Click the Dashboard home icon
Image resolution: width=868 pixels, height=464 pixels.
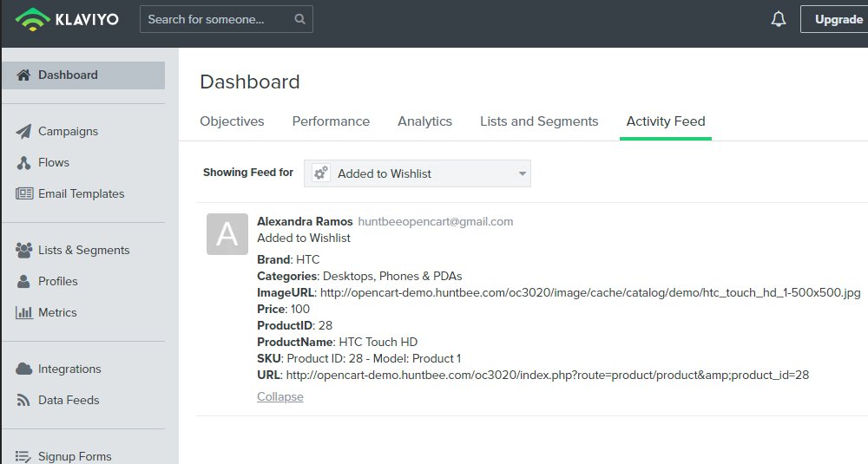click(x=23, y=75)
